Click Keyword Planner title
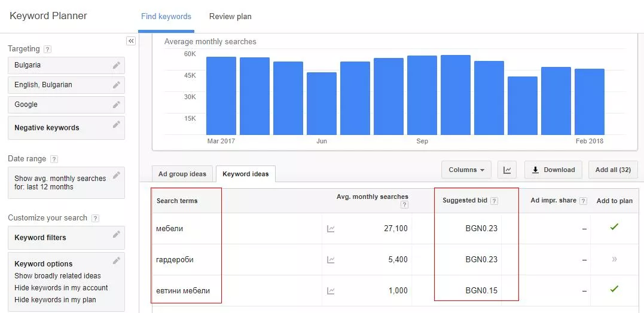This screenshot has height=313, width=644. tap(48, 16)
